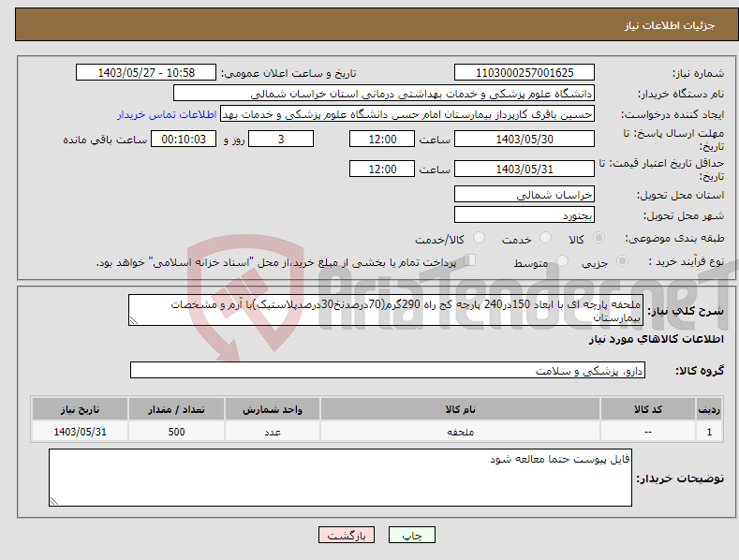Click the توضیحات خریدار textarea
The height and width of the screenshot is (560, 739).
[x=340, y=478]
